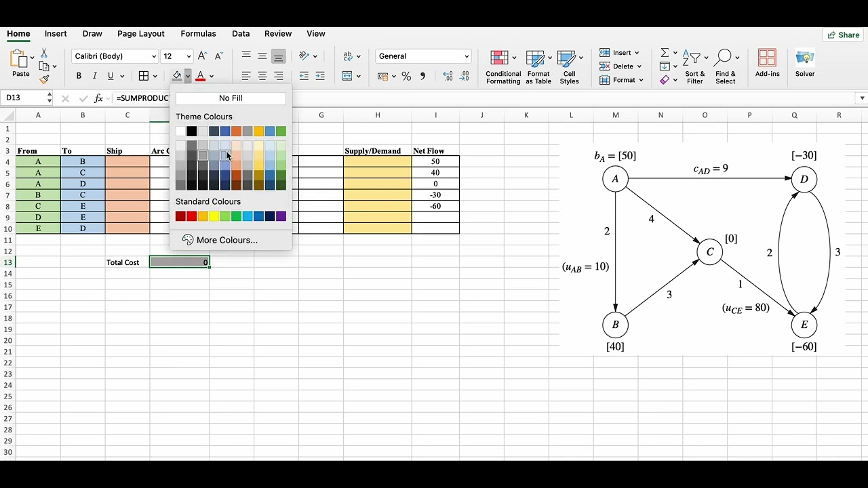Set vertical align to top

[x=246, y=56]
